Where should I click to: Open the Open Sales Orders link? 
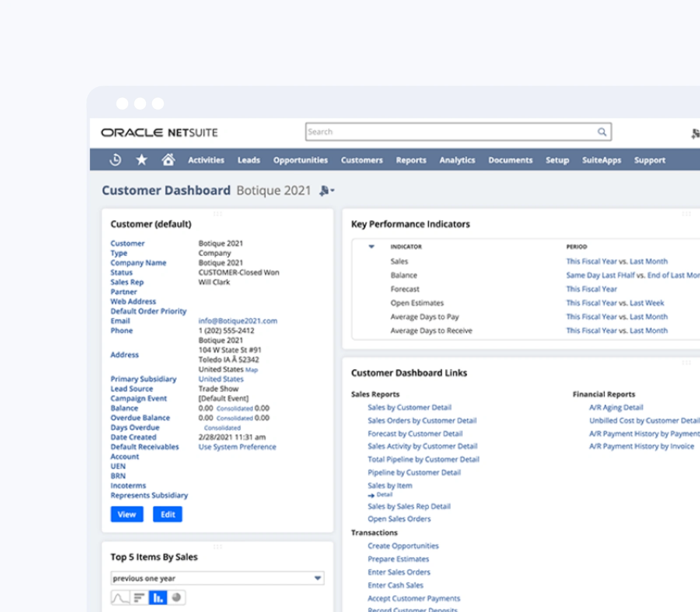coord(399,519)
